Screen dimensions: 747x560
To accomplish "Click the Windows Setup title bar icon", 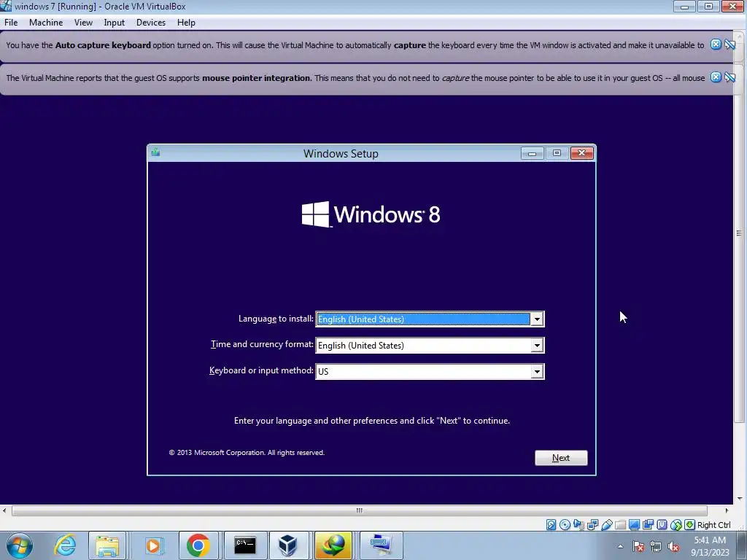I will [x=155, y=152].
